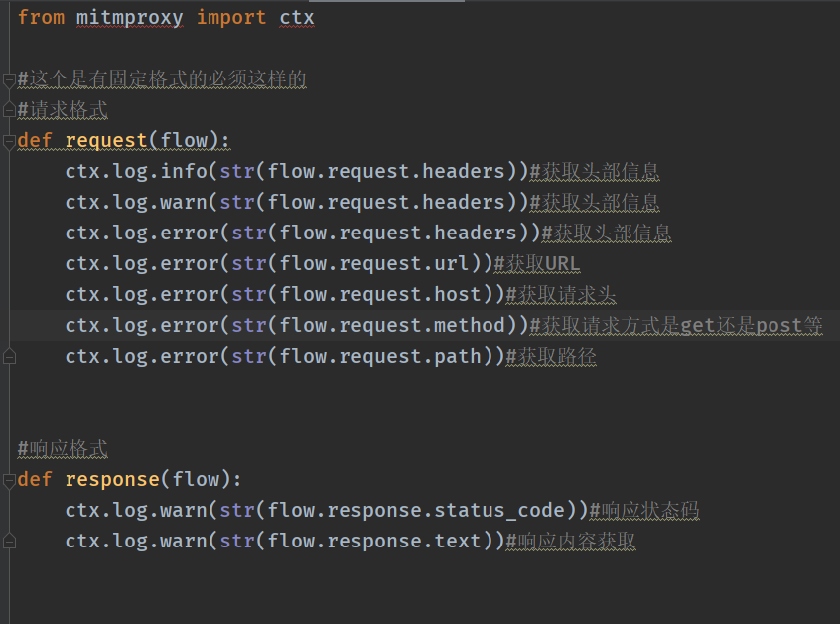Click comment '#获取URL'
The image size is (840, 624).
click(537, 263)
